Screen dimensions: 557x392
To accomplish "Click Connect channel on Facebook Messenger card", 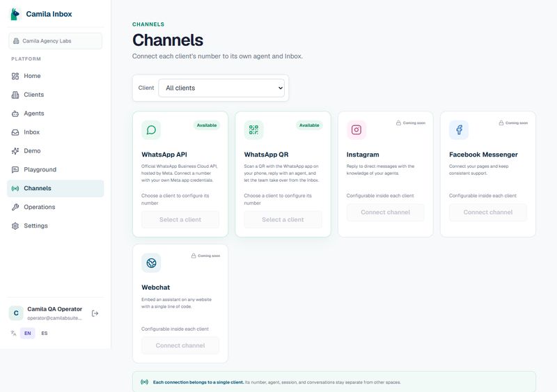I will 488,212.
